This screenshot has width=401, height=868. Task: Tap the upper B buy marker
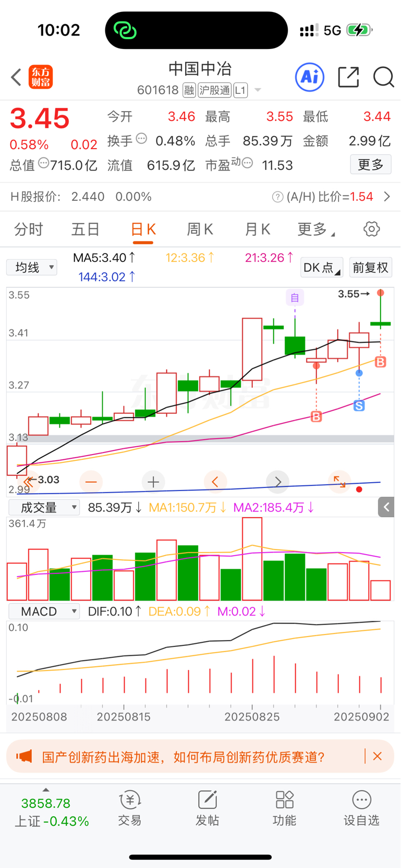381,362
